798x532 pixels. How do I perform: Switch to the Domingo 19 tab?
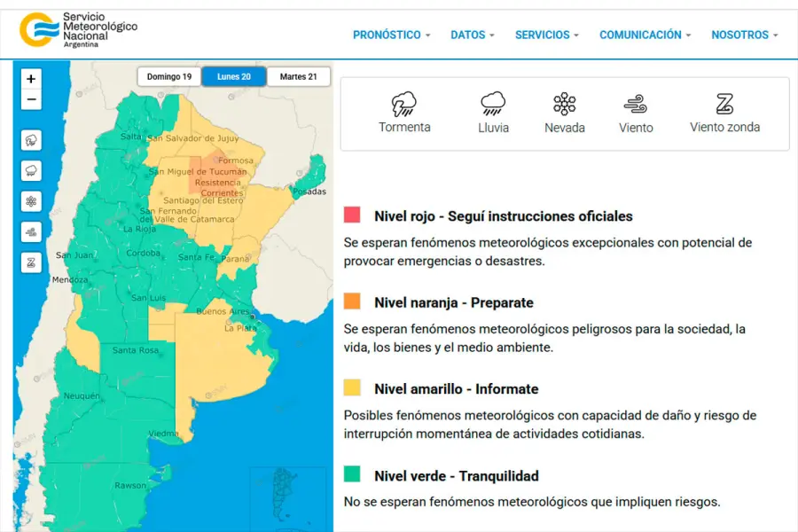[x=169, y=77]
